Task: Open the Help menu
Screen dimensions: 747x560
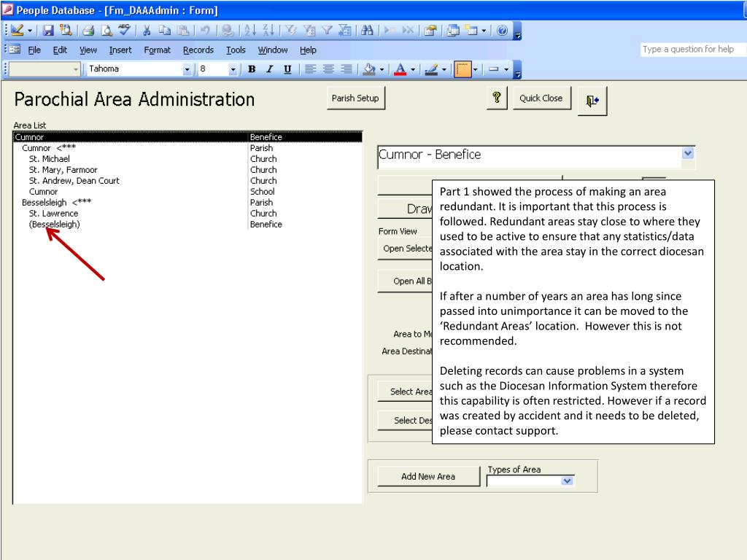Action: pyautogui.click(x=308, y=50)
